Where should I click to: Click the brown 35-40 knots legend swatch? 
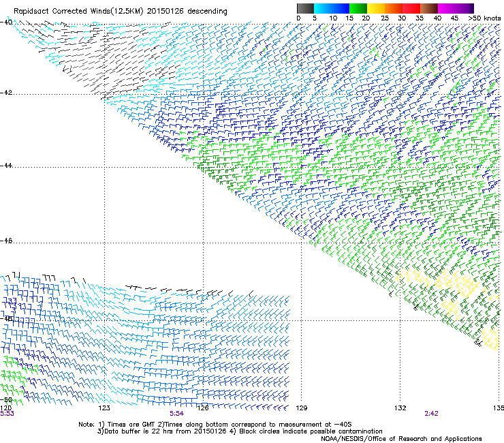click(x=430, y=8)
